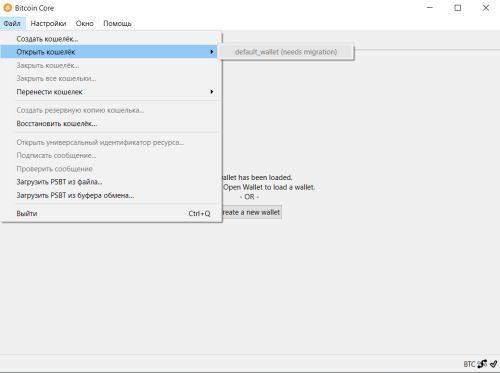Viewport: 500px width, 373px height.
Task: Maximize the Bitcoin Core window
Action: 458,8
